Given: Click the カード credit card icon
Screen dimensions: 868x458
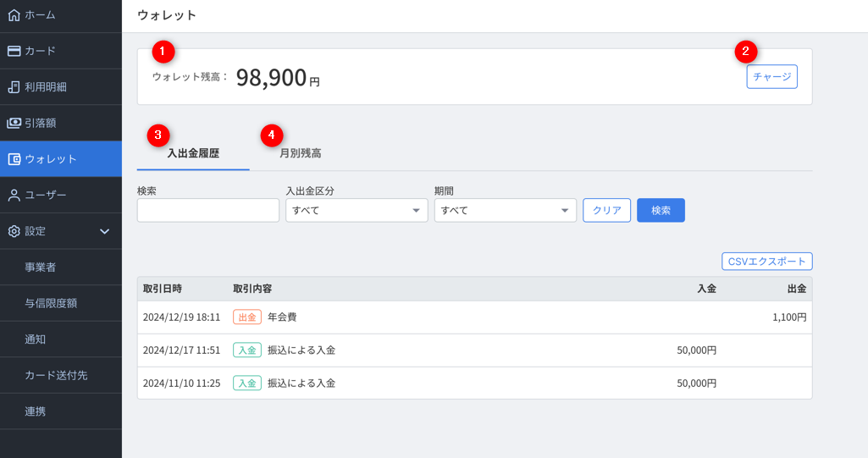Looking at the screenshot, I should 14,51.
